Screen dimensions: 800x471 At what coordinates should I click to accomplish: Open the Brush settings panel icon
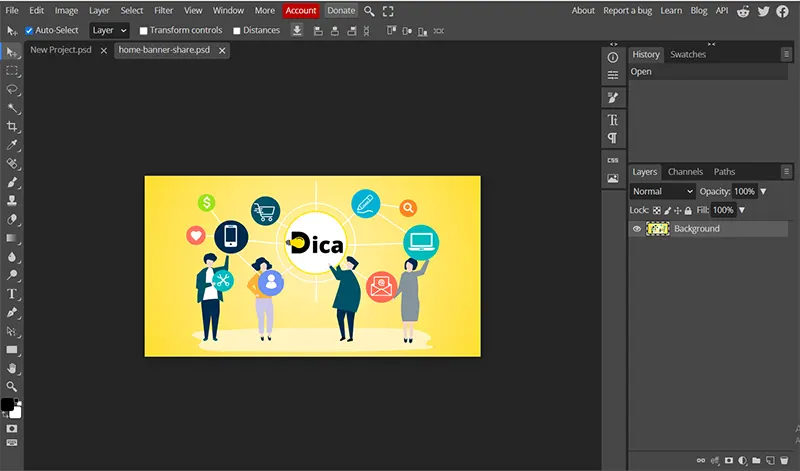(x=613, y=97)
